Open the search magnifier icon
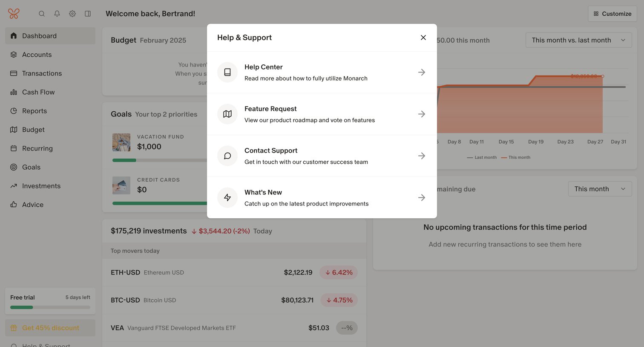 42,14
